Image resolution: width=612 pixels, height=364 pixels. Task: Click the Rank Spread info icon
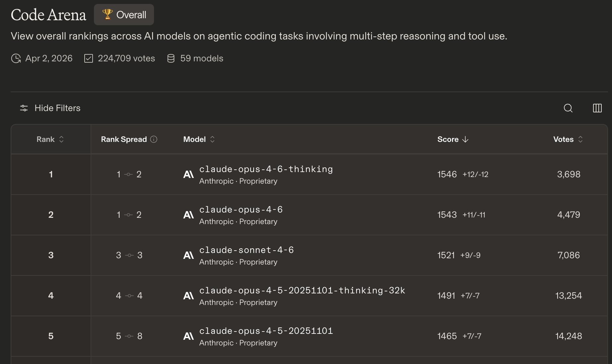point(154,139)
